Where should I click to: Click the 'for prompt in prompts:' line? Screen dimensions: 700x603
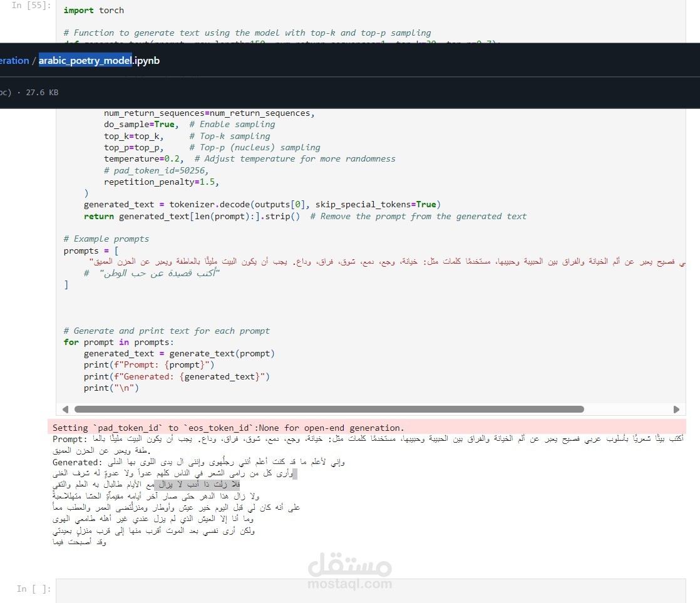coord(118,343)
